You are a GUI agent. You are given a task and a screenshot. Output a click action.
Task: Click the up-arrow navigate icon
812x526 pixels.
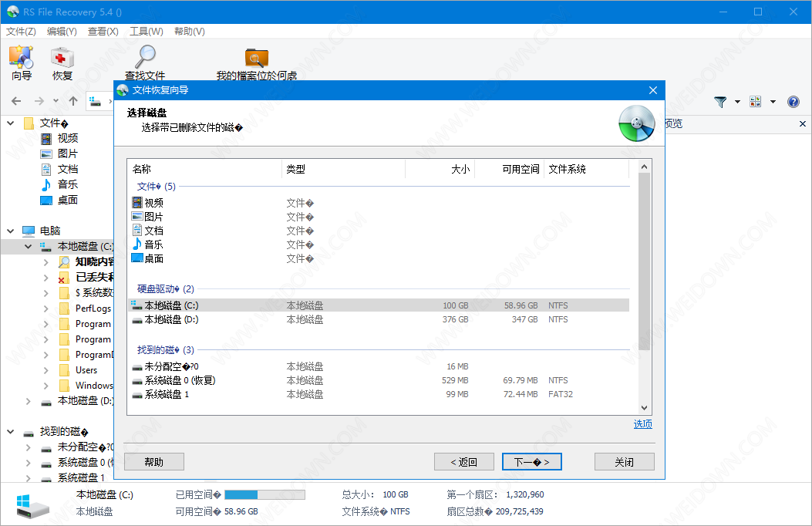[73, 101]
